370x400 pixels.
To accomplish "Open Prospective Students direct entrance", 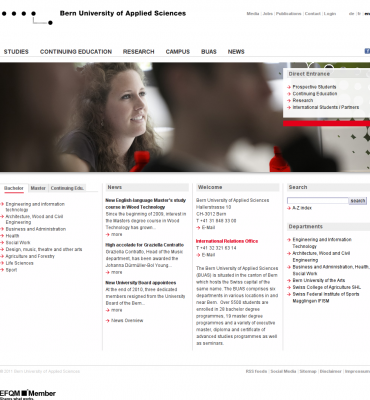I will click(314, 87).
